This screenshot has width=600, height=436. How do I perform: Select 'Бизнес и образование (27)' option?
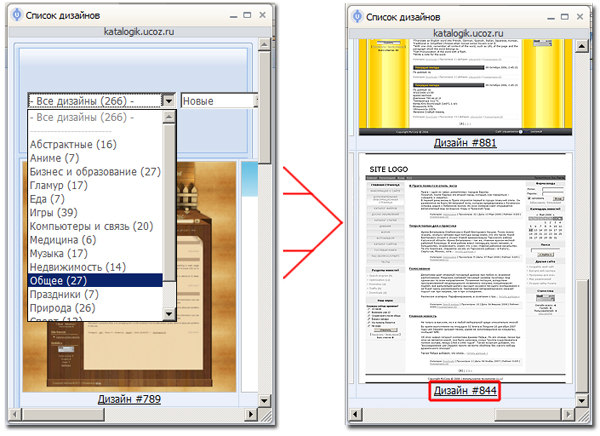pos(95,172)
